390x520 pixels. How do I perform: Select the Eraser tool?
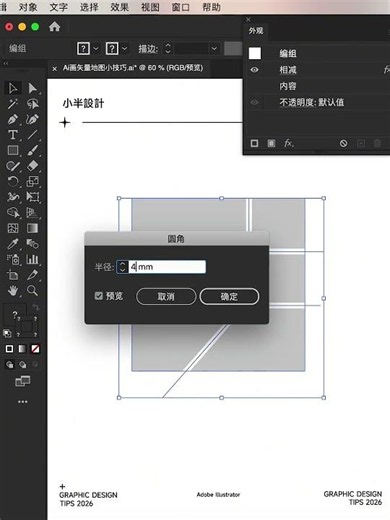pyautogui.click(x=32, y=166)
